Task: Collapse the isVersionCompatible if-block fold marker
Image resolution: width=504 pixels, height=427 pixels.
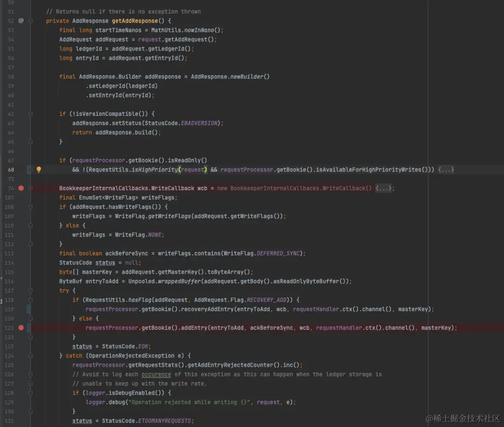Action: (30, 114)
